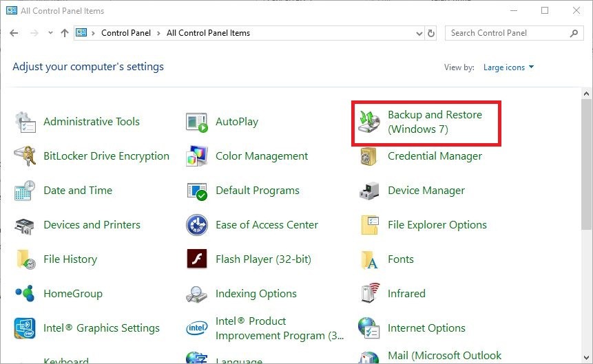Expand the chevron before Control Panel breadcrumb
Image resolution: width=593 pixels, height=364 pixels.
[93, 33]
